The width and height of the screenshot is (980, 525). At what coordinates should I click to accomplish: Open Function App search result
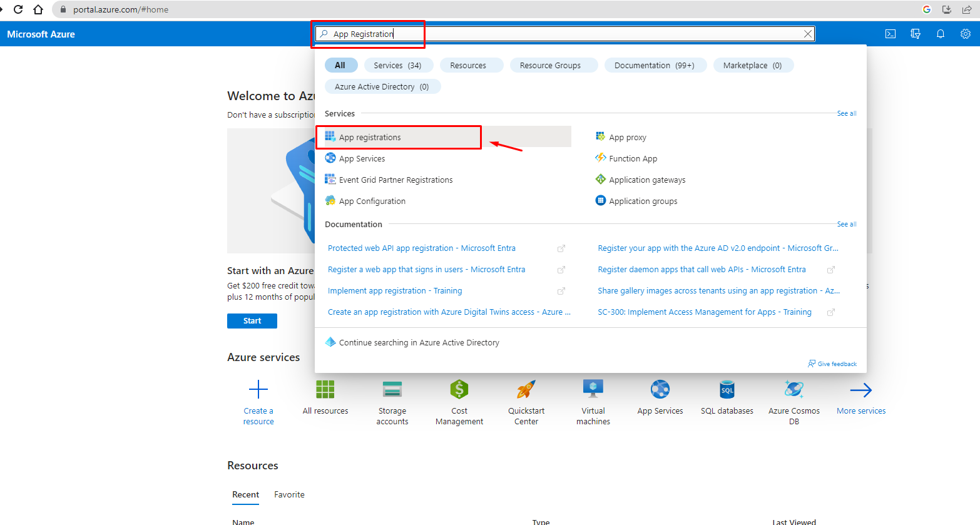click(626, 158)
